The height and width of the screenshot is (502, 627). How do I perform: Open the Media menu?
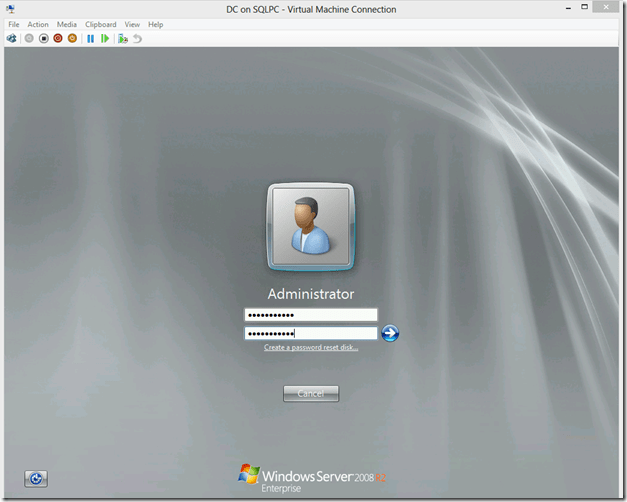coord(66,24)
